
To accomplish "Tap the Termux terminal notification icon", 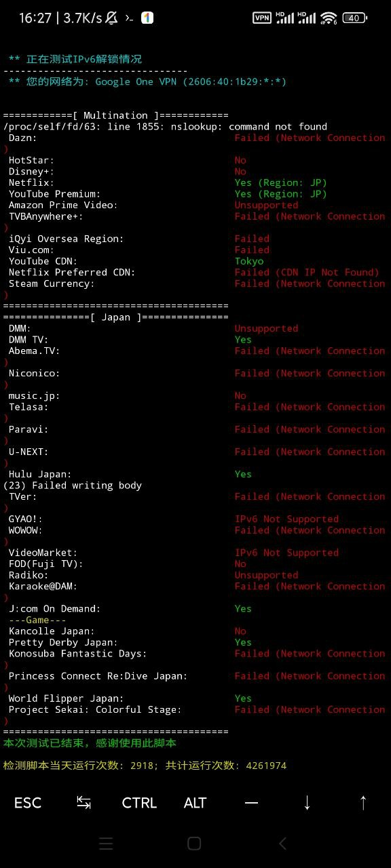I will tap(129, 18).
